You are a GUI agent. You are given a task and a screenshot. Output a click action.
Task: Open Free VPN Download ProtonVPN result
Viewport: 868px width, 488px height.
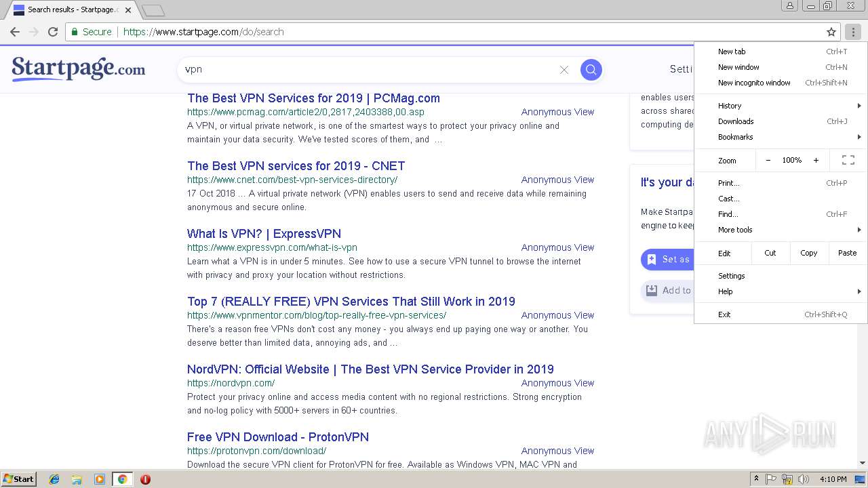pos(278,437)
